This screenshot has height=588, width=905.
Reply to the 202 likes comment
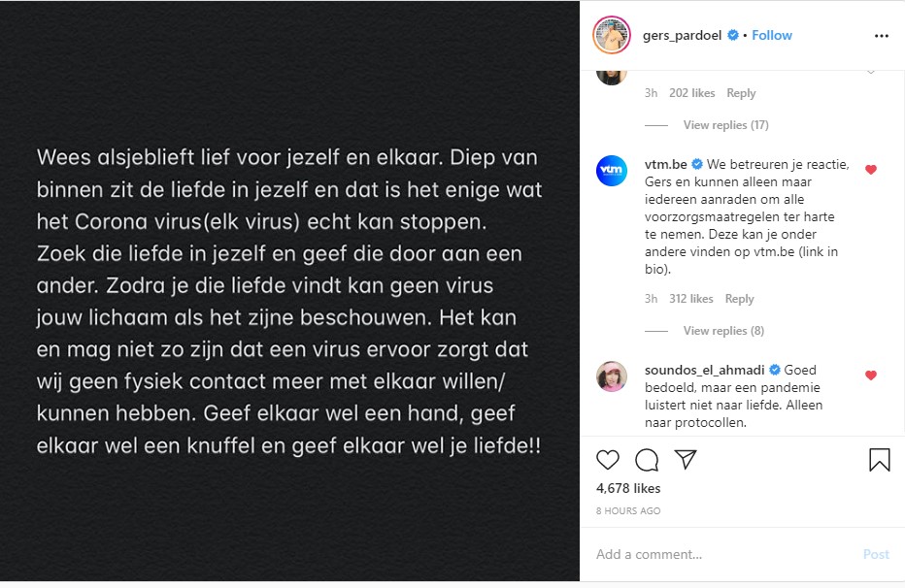click(741, 93)
